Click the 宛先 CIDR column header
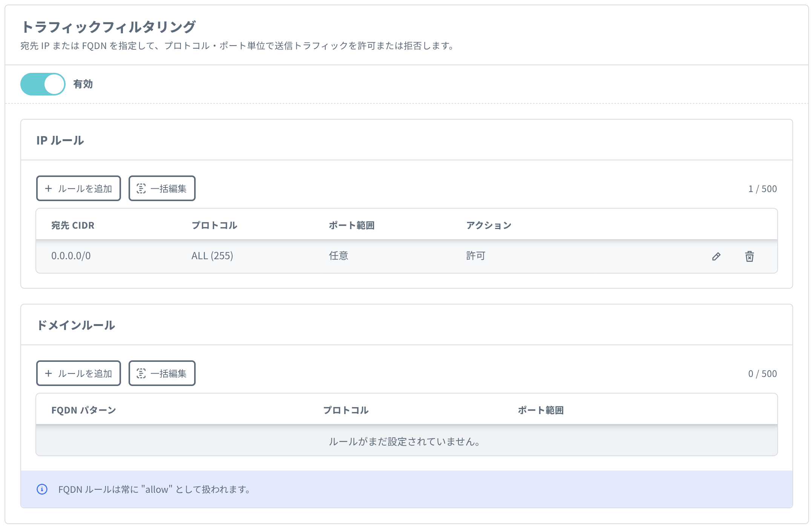Image resolution: width=812 pixels, height=529 pixels. tap(73, 225)
